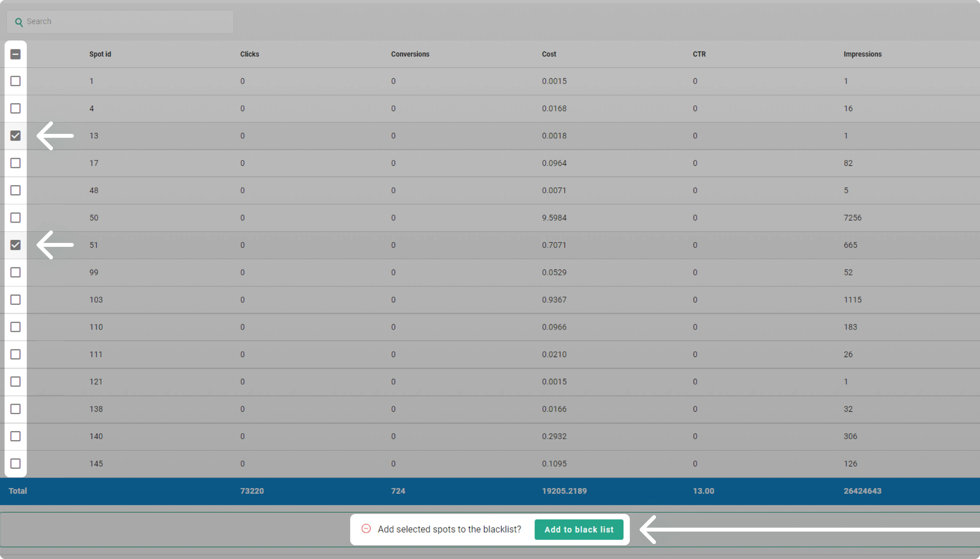The height and width of the screenshot is (559, 980).
Task: Check the checkbox for spot 99
Action: click(x=15, y=272)
